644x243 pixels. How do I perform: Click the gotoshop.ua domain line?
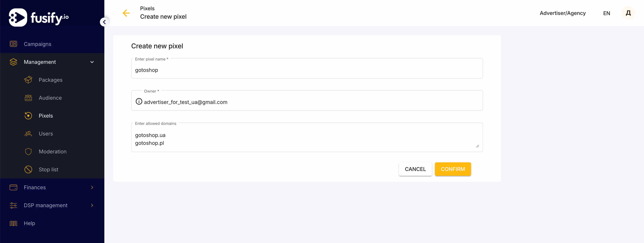[150, 135]
